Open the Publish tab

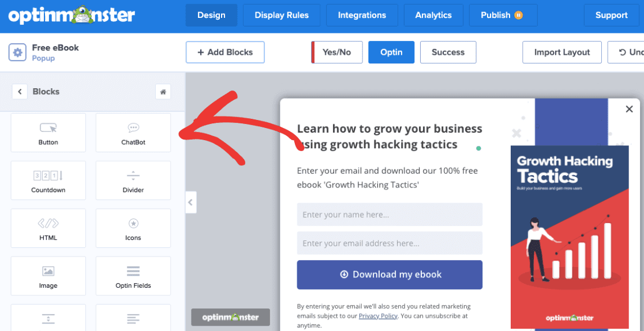coord(503,15)
